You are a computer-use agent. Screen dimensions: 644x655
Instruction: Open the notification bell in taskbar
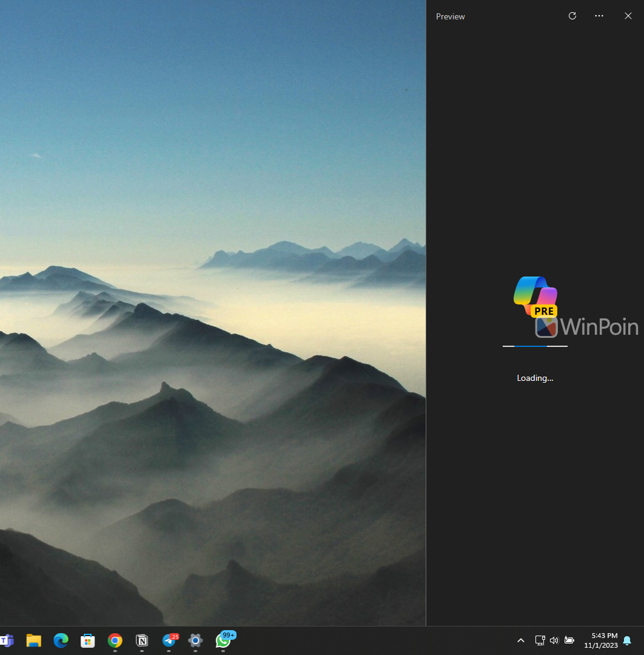pyautogui.click(x=627, y=640)
